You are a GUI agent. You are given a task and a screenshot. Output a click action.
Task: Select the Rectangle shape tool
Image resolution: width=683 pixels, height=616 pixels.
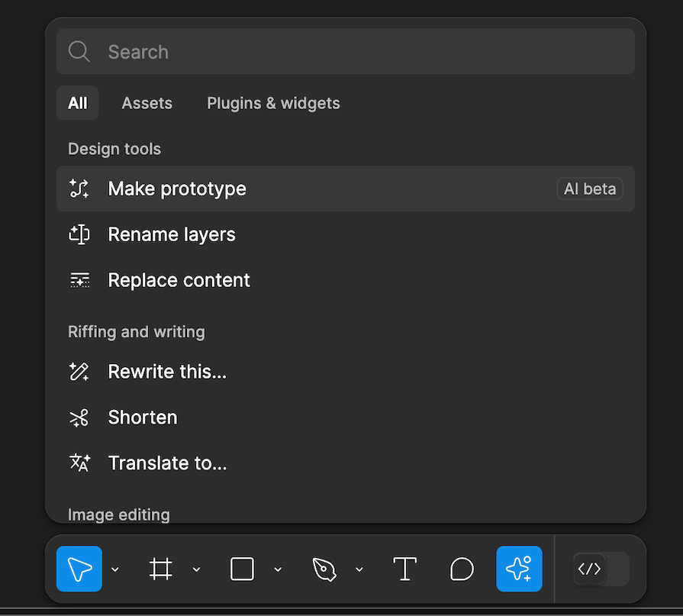click(242, 569)
